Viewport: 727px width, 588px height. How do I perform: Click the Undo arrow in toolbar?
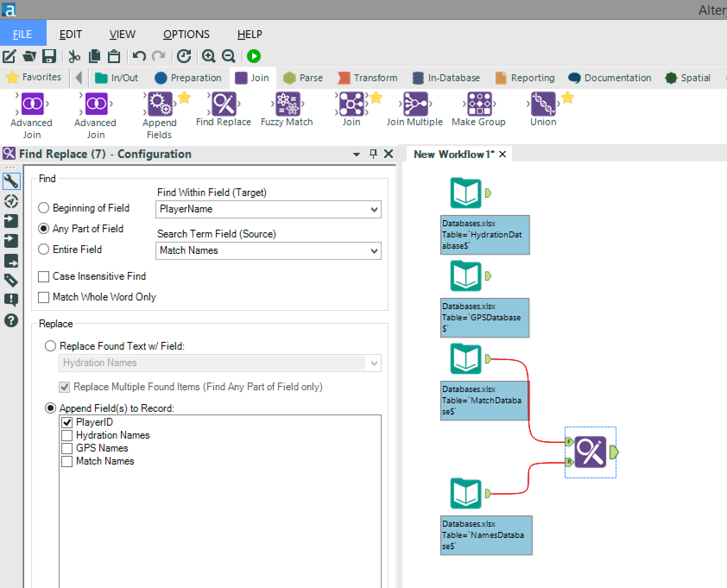[139, 56]
